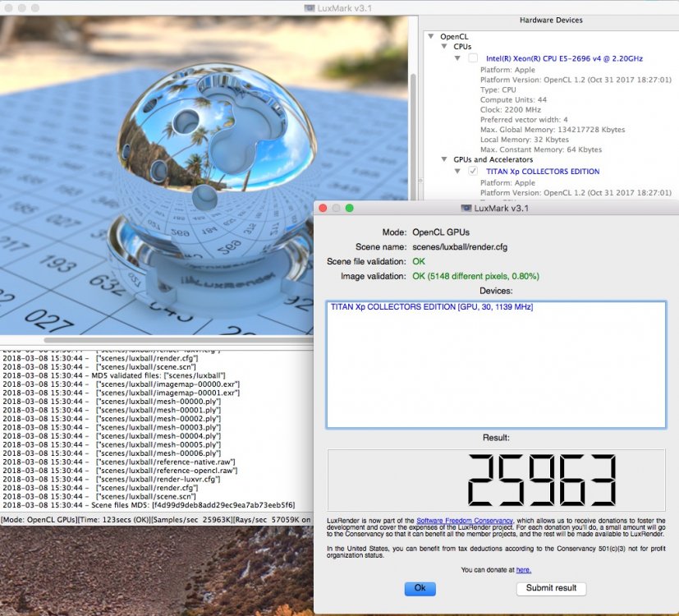Click 'Max. Constant Memory: 64 Kbytes' line

coord(541,149)
